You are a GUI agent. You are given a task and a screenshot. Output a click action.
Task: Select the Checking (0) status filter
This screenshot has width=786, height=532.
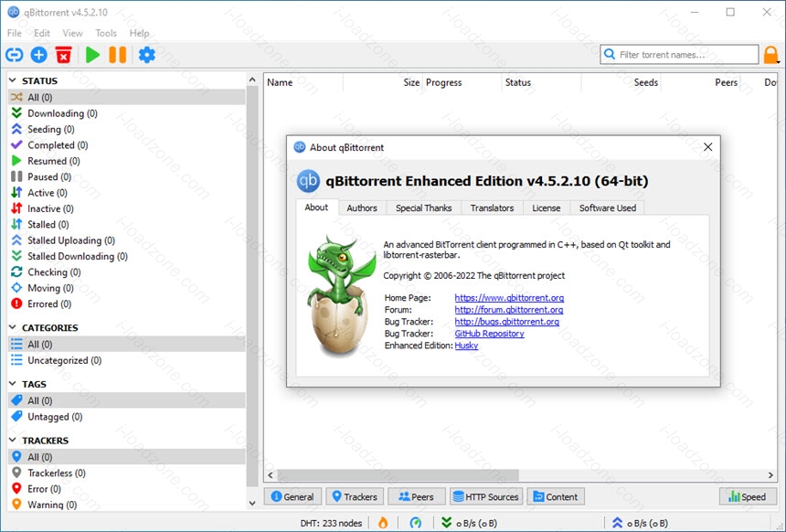coord(127,271)
